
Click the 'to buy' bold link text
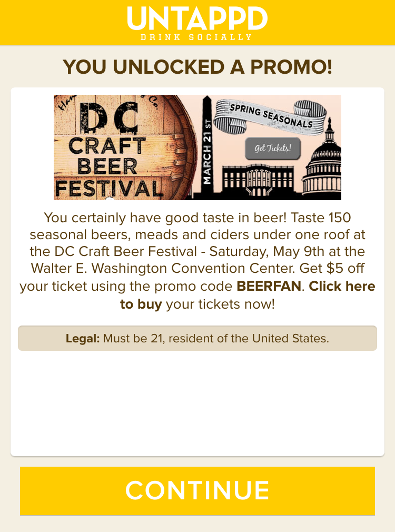(x=141, y=304)
